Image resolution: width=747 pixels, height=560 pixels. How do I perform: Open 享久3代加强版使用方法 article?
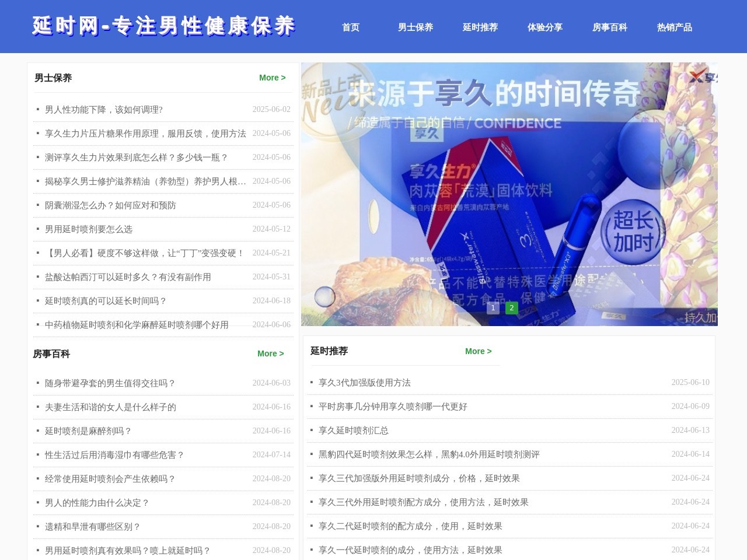click(365, 383)
